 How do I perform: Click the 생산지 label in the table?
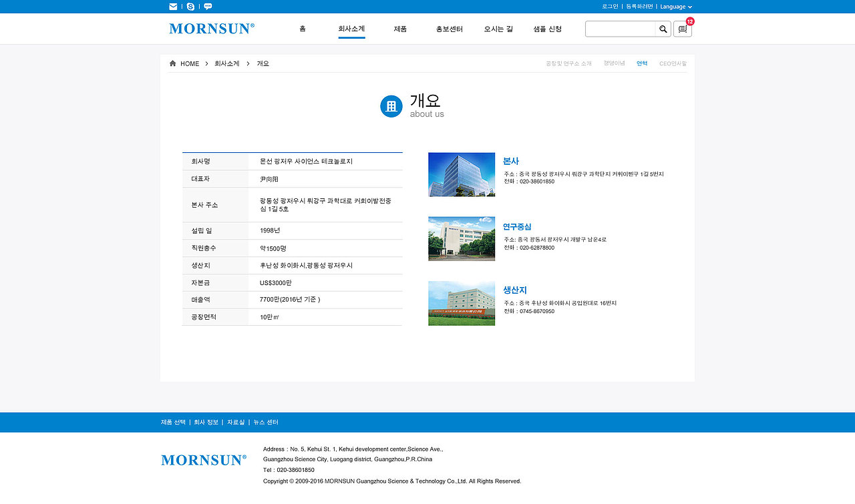pos(200,266)
